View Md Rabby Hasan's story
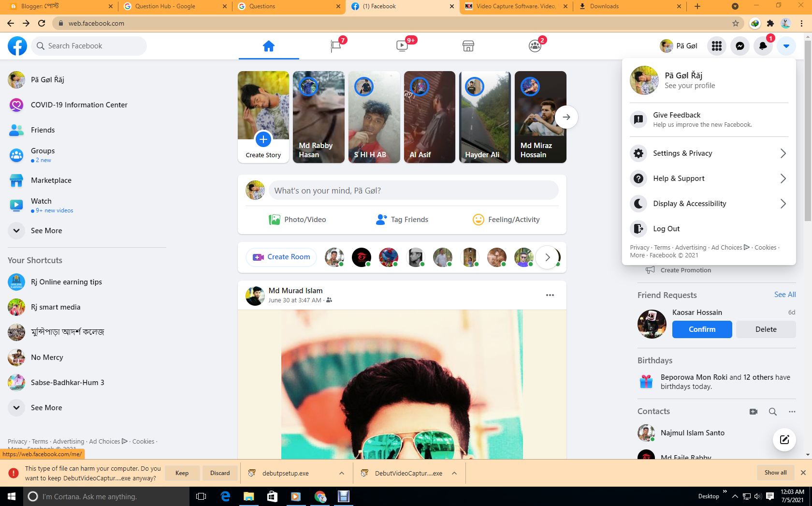Image resolution: width=812 pixels, height=506 pixels. (x=319, y=117)
